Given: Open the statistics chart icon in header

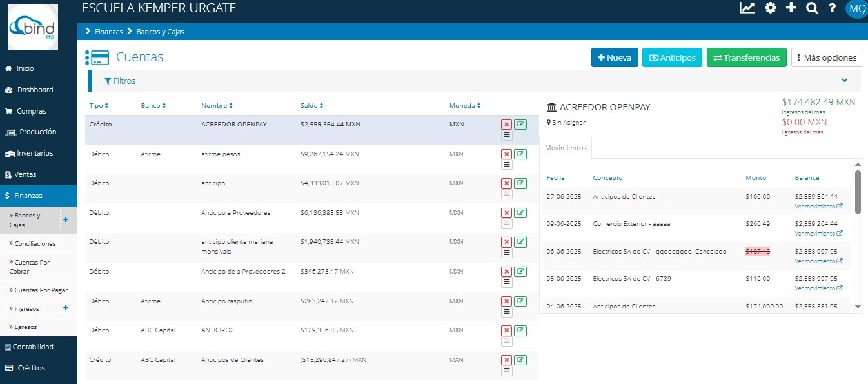Looking at the screenshot, I should (x=747, y=8).
